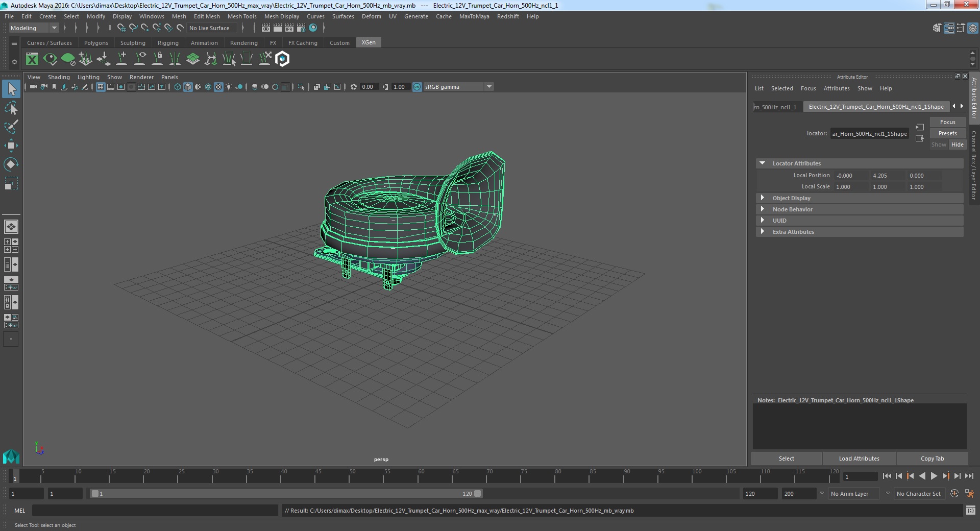Select the Rotate tool

tap(11, 164)
